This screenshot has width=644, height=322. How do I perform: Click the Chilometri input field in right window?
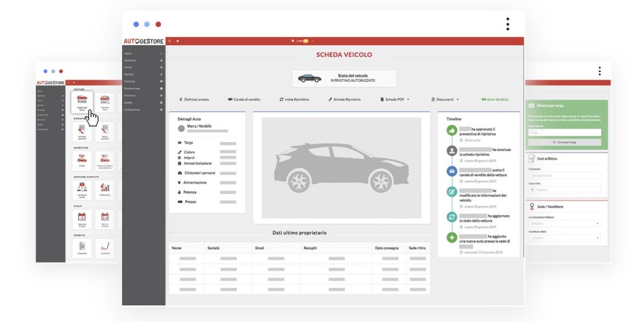tap(564, 175)
